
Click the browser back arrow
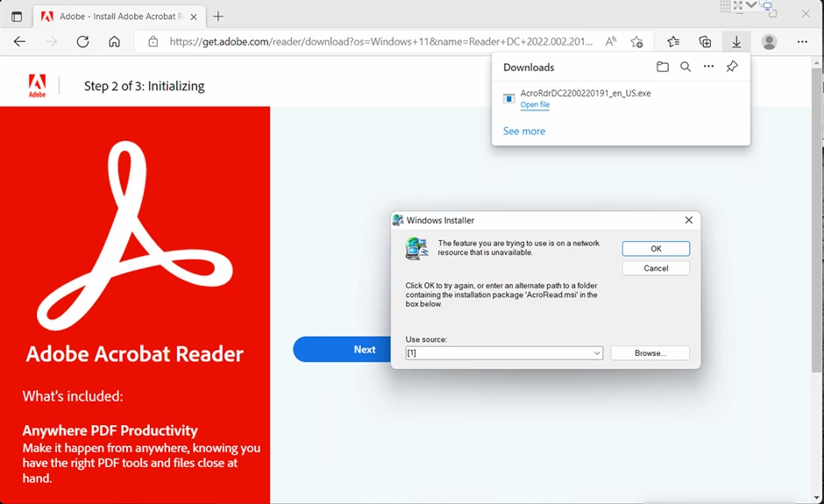[19, 41]
